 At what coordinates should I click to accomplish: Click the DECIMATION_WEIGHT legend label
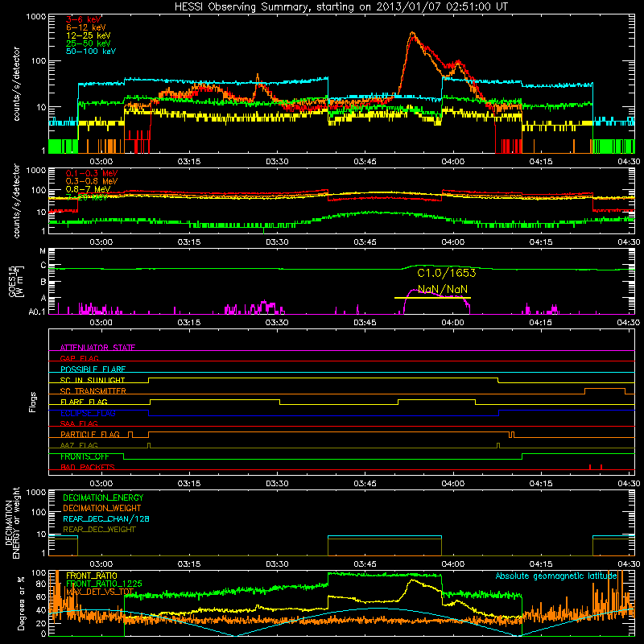click(x=102, y=508)
